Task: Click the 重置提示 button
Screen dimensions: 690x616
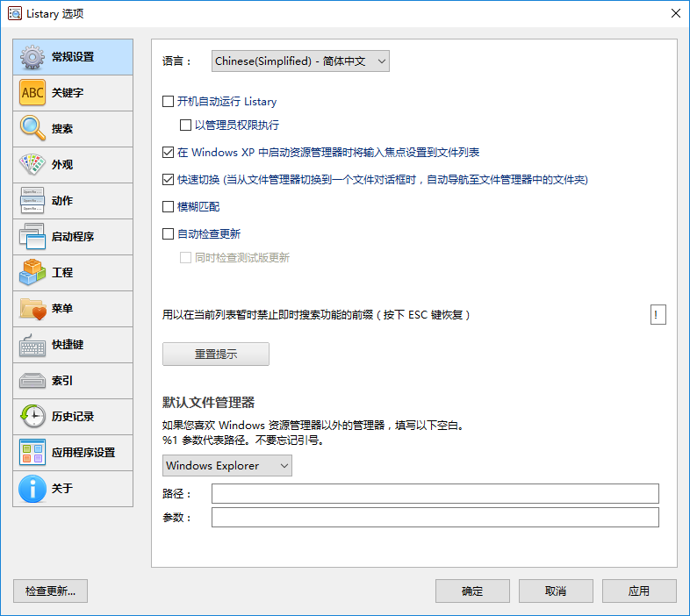Action: coord(216,355)
